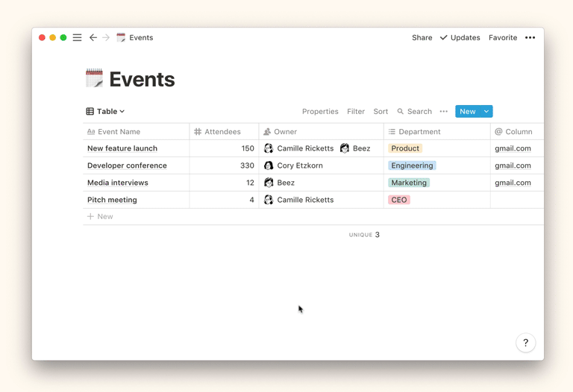
Task: Select the orange Product department tag
Action: [405, 148]
